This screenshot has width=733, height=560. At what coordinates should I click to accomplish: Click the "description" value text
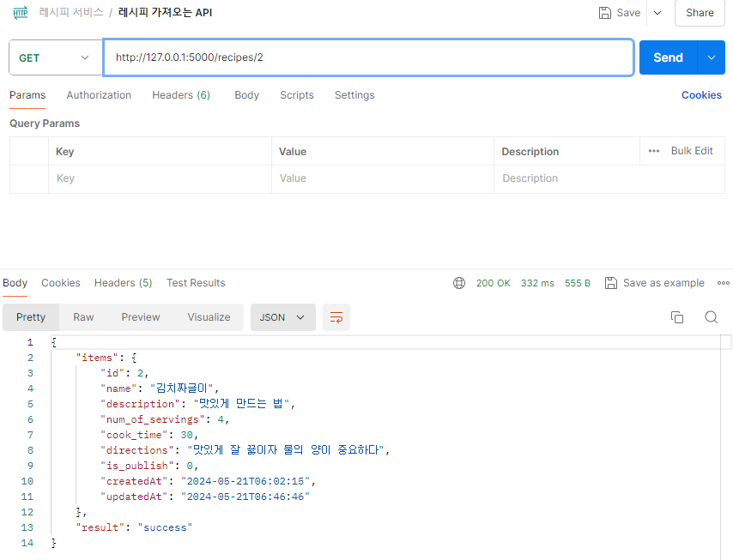[x=241, y=404]
